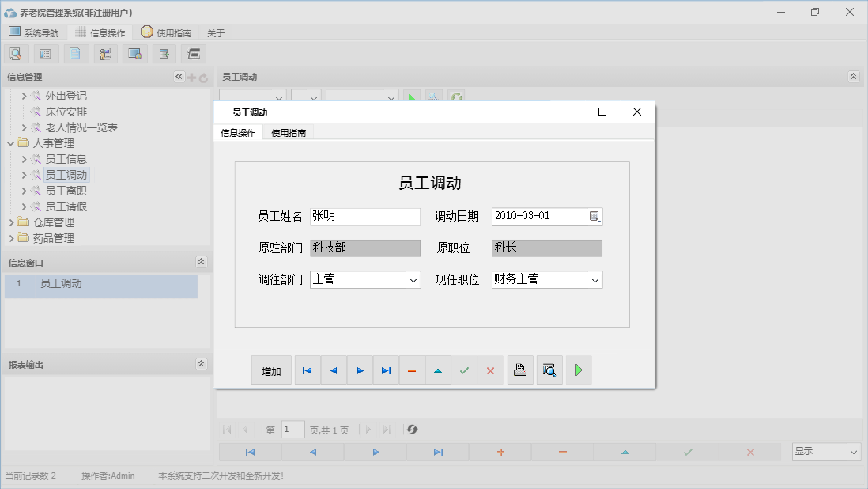Open the 调动日期 date picker
Viewport: 868px width, 489px height.
click(595, 215)
